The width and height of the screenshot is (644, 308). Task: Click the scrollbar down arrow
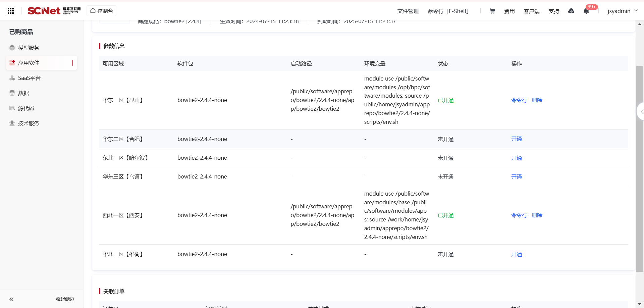tap(640, 304)
